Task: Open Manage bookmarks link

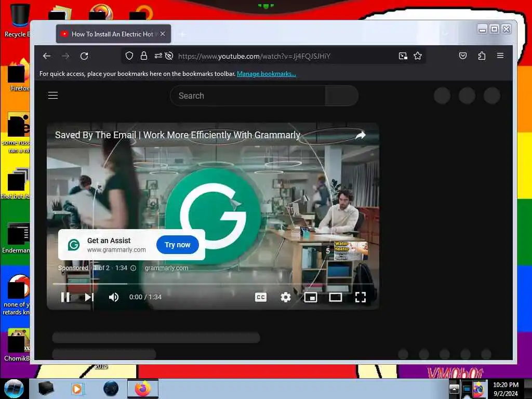Action: tap(267, 74)
